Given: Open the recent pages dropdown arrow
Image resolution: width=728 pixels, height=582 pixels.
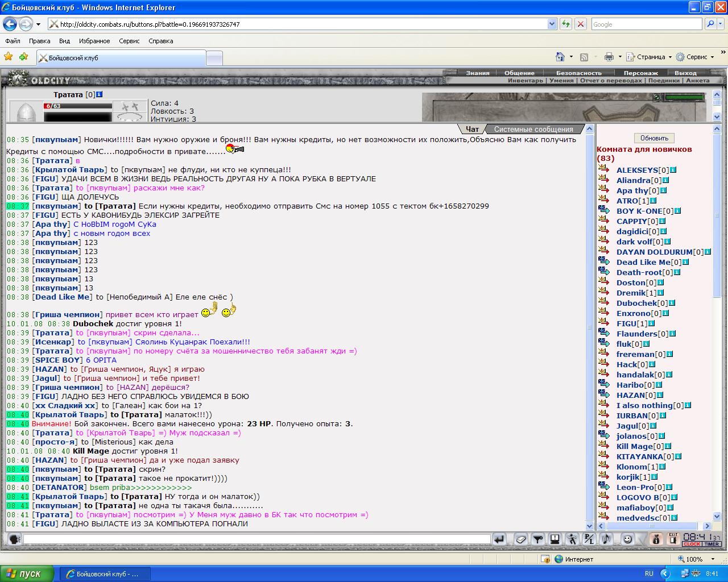Looking at the screenshot, I should 38,24.
